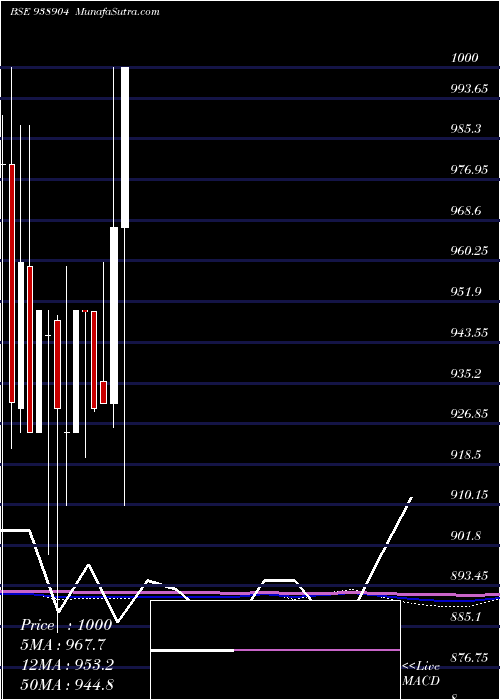
Task: Click the 918.5 price axis label
Action: click(x=466, y=454)
